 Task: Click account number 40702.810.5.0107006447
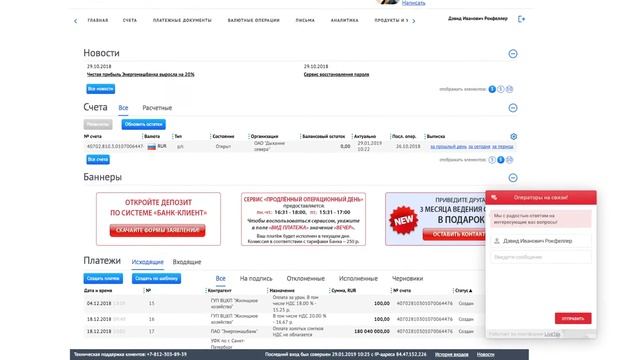click(115, 146)
